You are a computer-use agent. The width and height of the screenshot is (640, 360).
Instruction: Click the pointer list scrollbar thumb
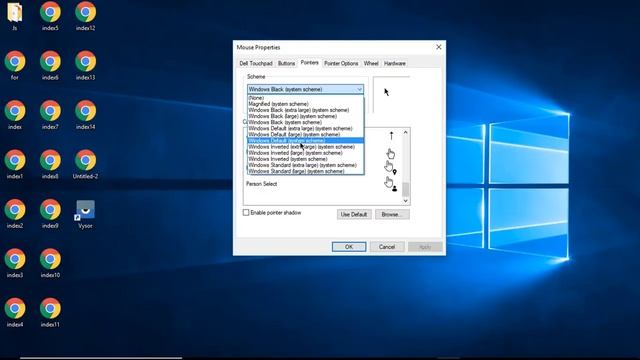coord(405,189)
